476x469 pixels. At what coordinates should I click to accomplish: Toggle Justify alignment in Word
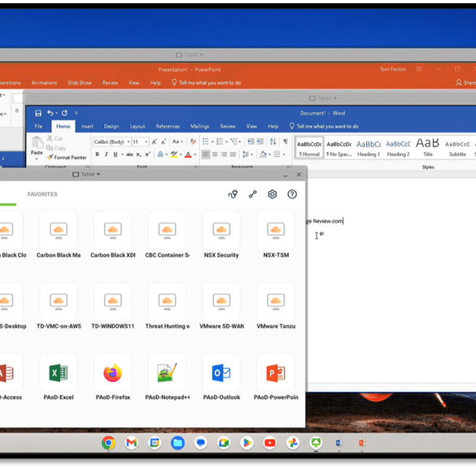[x=233, y=154]
